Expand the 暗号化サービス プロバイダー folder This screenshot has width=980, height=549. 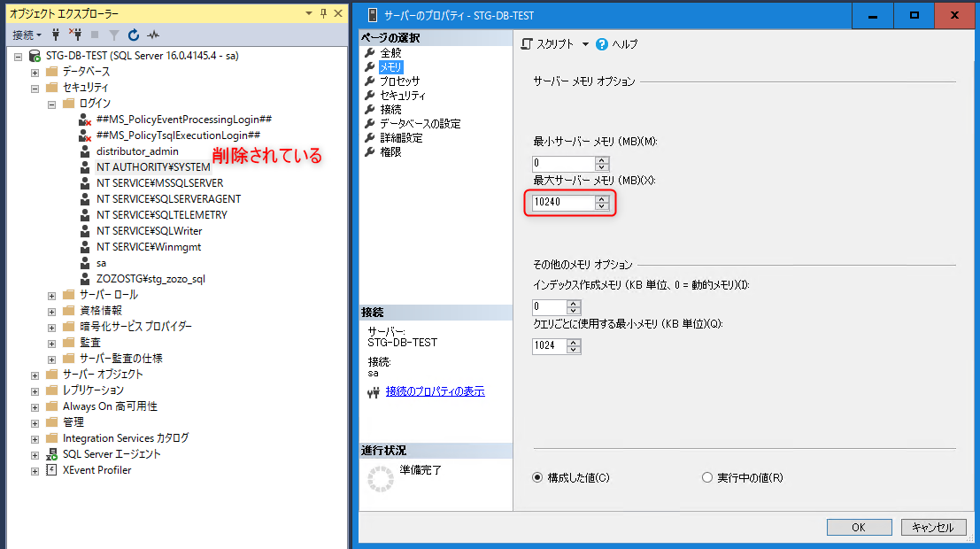point(52,328)
